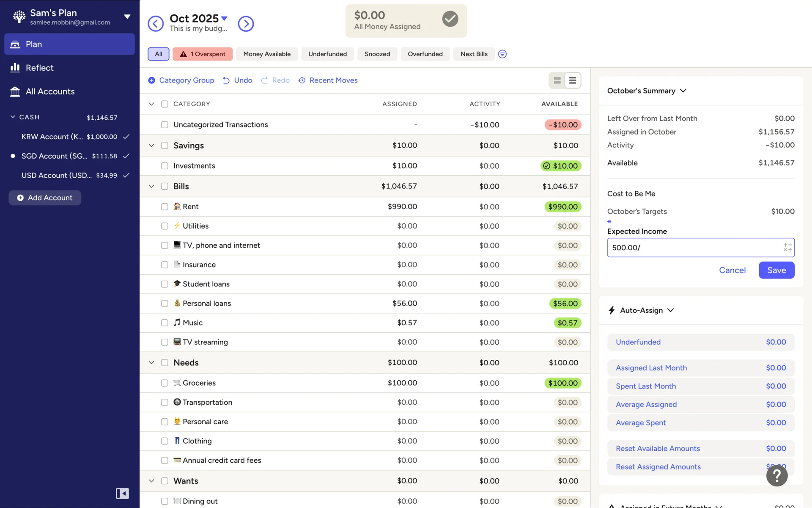Collapse the Bills category group

pyautogui.click(x=151, y=186)
